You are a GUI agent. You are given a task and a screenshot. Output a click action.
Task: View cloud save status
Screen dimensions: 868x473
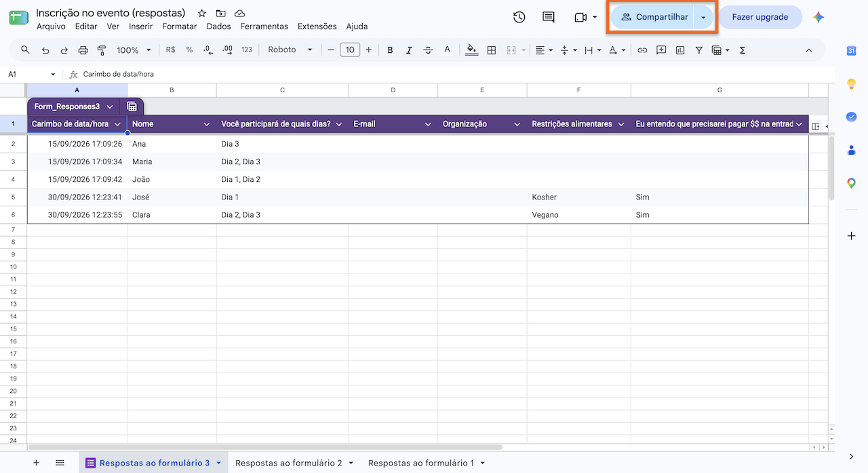tap(239, 14)
